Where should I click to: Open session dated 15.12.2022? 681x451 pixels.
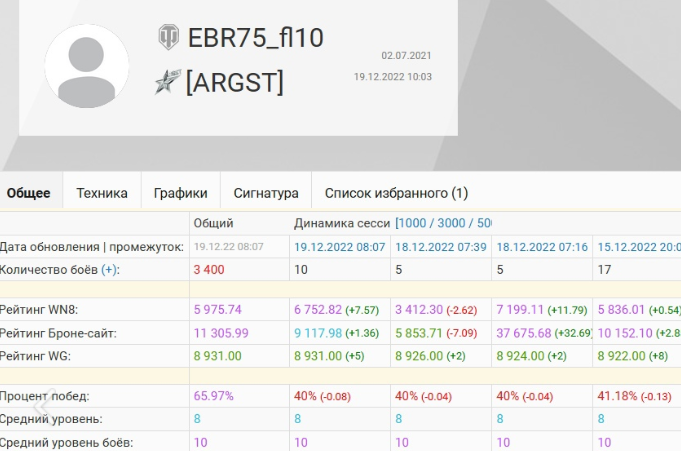[638, 246]
